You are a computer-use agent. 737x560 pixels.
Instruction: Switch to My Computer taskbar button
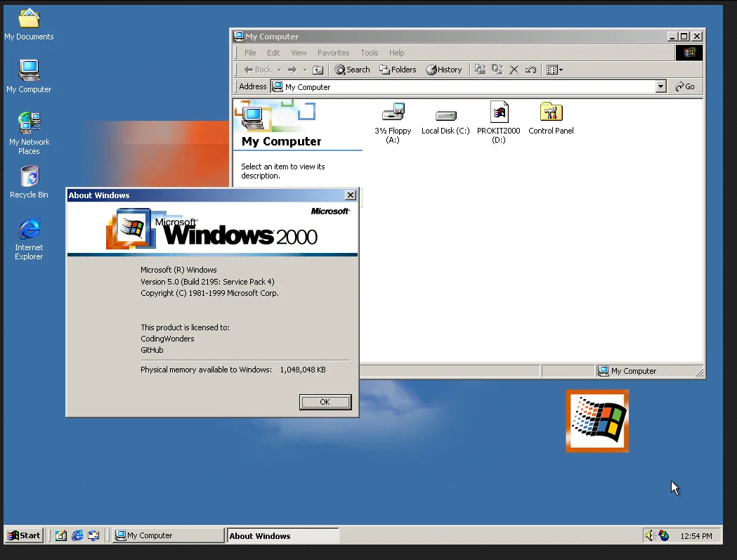[x=169, y=535]
